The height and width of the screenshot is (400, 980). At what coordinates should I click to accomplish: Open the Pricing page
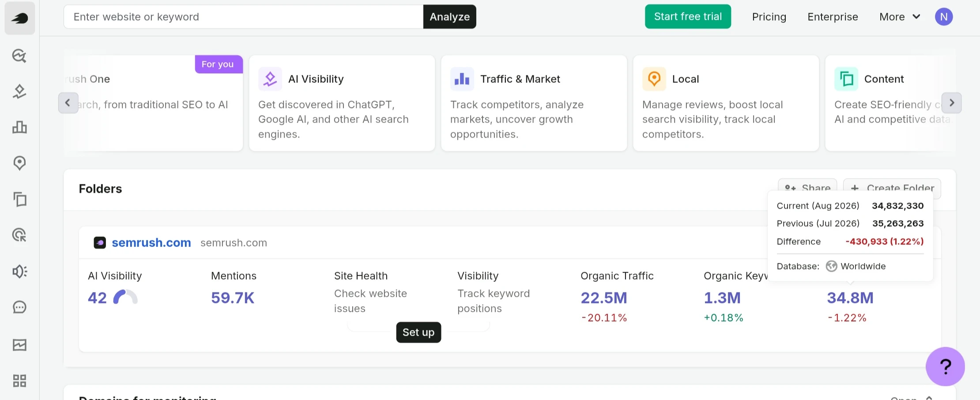pyautogui.click(x=769, y=17)
